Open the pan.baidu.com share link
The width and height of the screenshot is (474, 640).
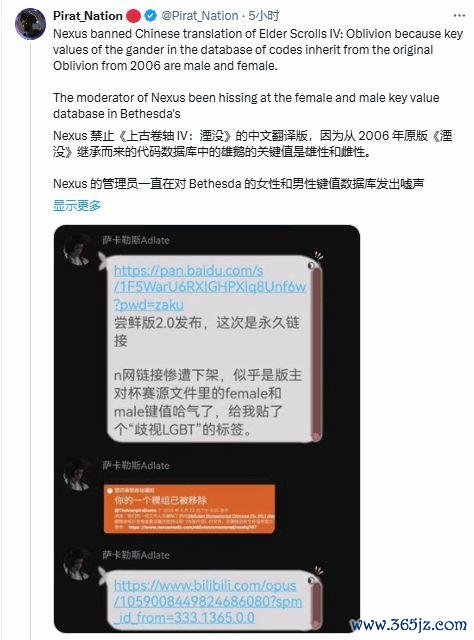pos(209,287)
